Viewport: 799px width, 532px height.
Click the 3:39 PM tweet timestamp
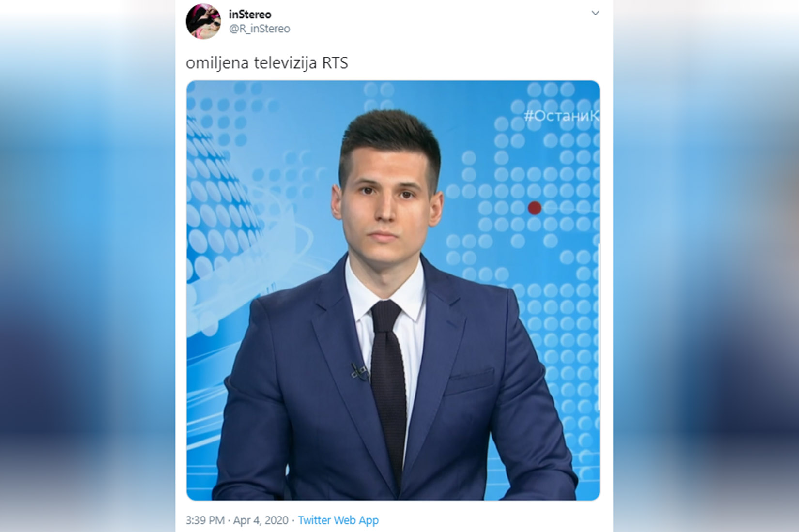point(205,520)
